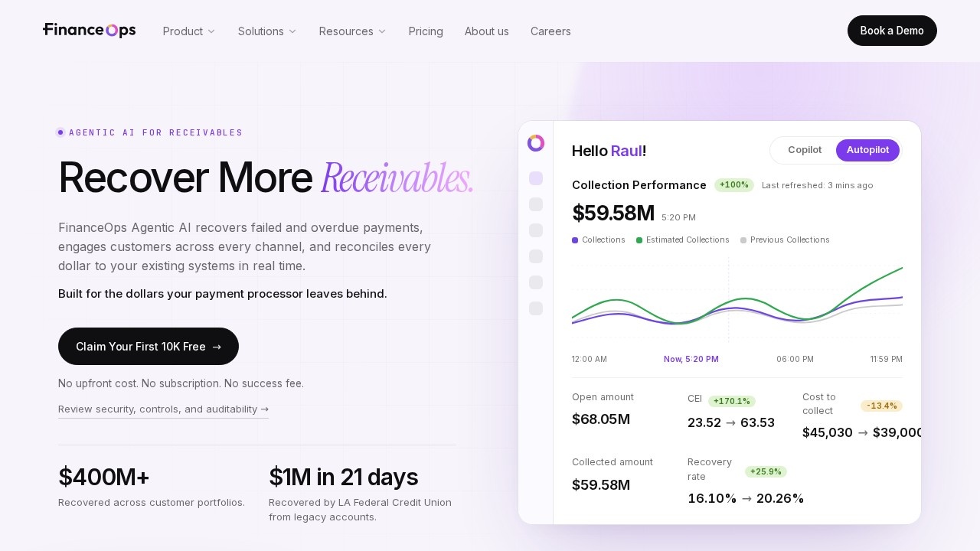Switch to Autopilot mode
The image size is (980, 551).
[x=867, y=150]
